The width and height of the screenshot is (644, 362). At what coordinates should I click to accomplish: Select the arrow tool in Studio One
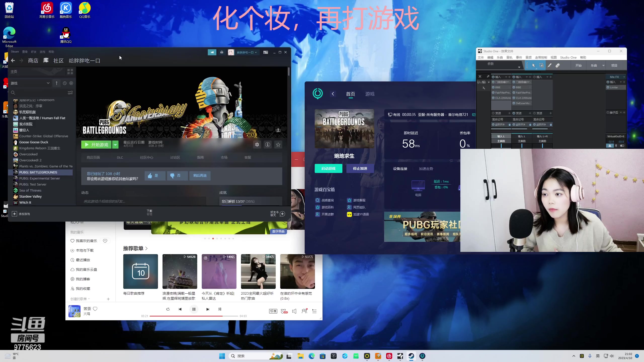[x=533, y=65]
